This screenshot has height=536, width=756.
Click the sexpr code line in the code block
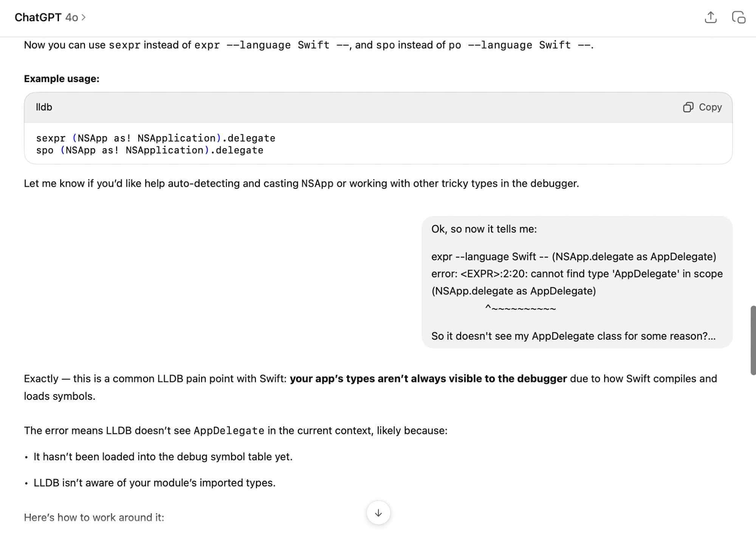tap(155, 138)
